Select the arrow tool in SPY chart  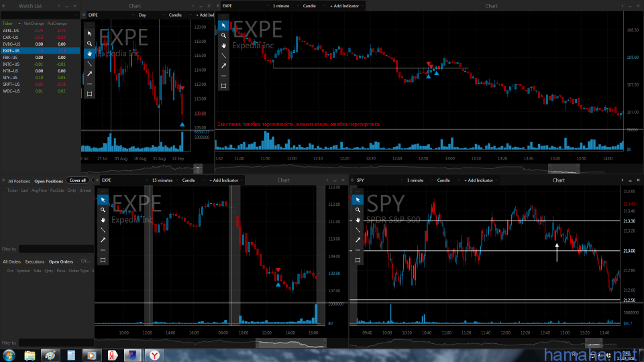point(358,240)
